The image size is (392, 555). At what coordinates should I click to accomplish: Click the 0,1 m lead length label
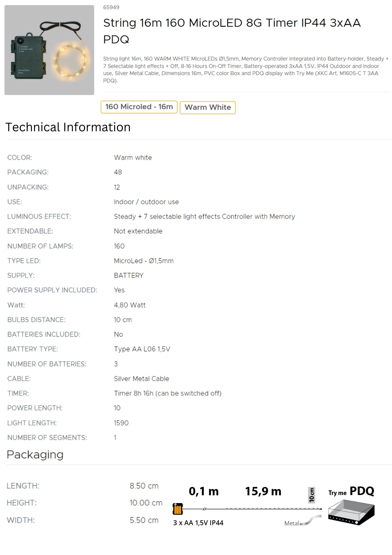coord(203,491)
